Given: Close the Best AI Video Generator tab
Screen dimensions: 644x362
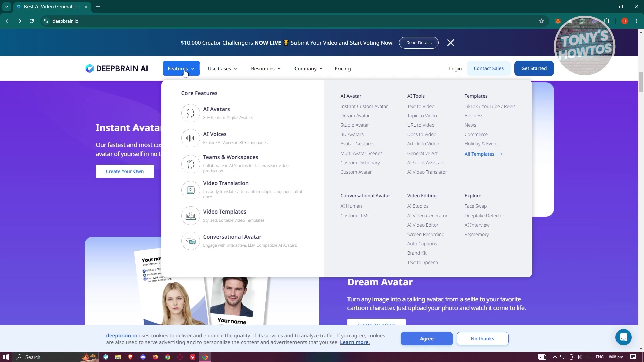Looking at the screenshot, I should [86, 7].
